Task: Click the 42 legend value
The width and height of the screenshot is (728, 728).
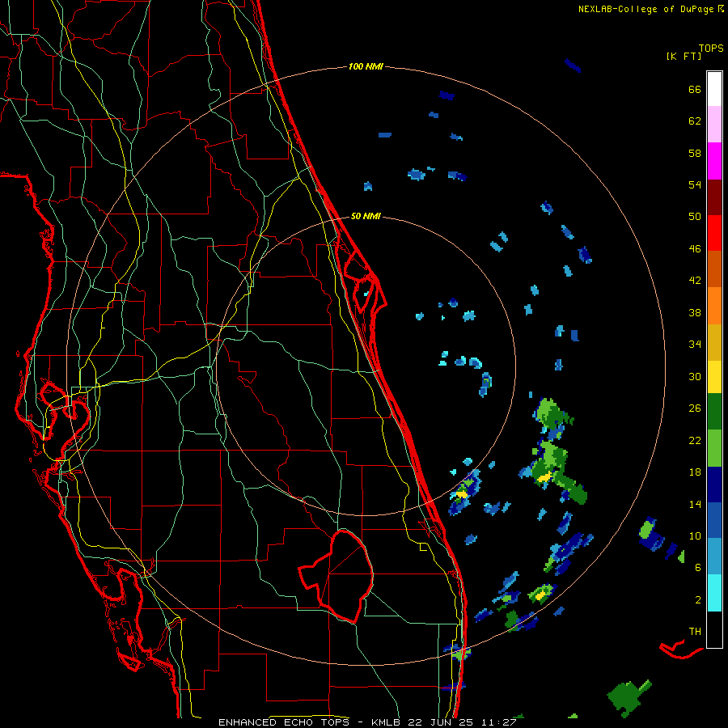Action: point(695,280)
